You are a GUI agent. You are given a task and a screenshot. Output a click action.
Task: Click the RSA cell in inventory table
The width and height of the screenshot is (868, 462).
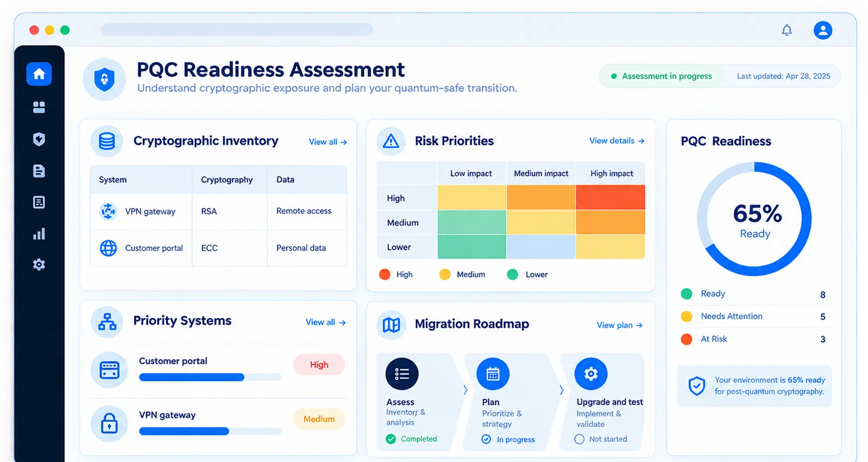tap(229, 211)
